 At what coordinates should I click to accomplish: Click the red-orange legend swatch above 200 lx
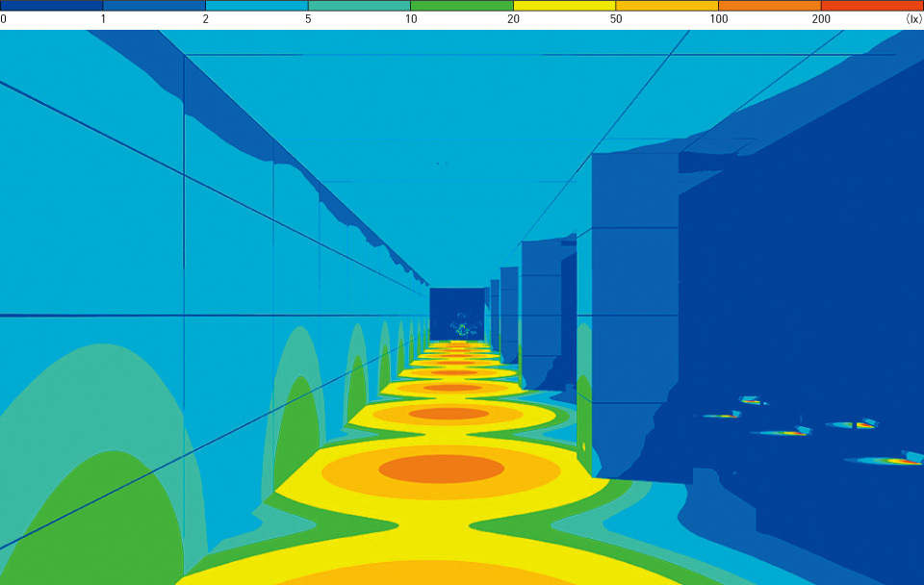[872, 5]
